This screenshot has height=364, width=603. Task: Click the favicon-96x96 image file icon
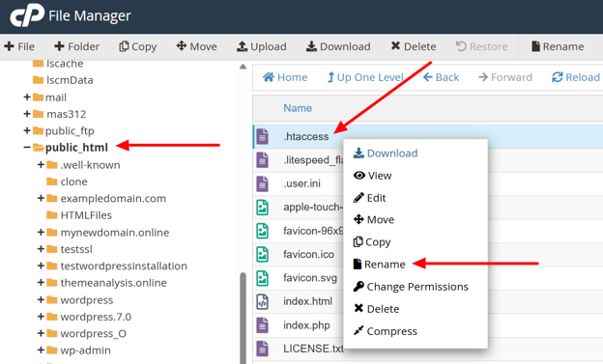(x=262, y=231)
